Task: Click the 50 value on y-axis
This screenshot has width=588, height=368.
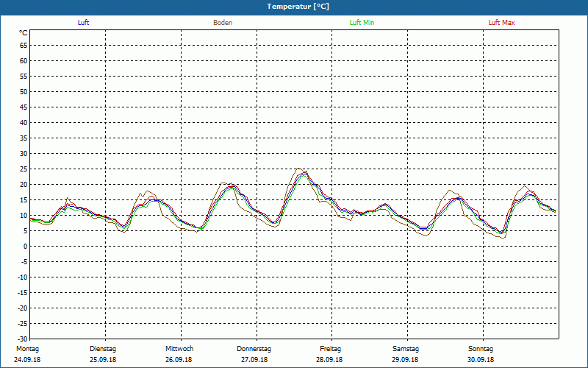Action: (x=24, y=91)
